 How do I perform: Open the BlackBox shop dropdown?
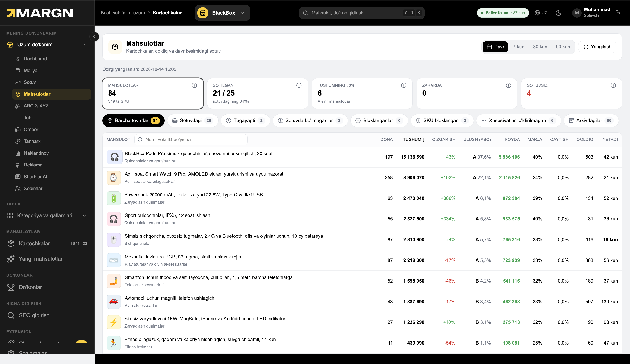[x=222, y=13]
